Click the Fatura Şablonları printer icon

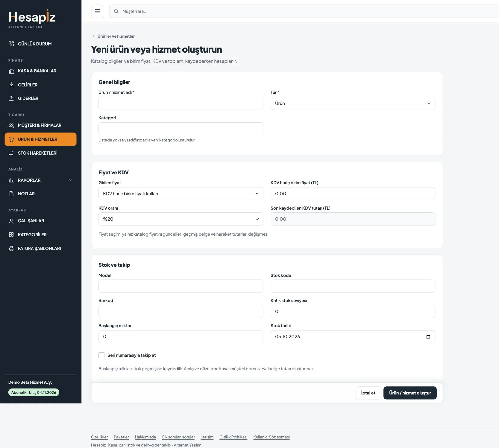(11, 249)
